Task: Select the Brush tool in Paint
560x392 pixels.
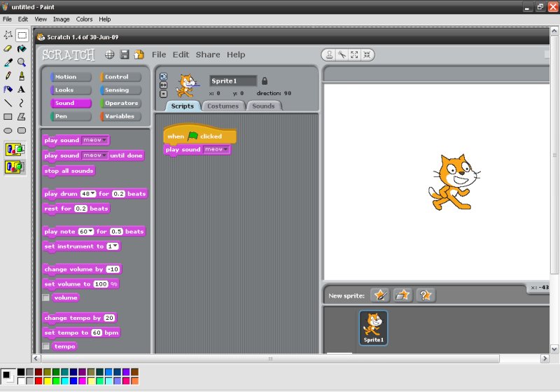Action: [x=22, y=76]
